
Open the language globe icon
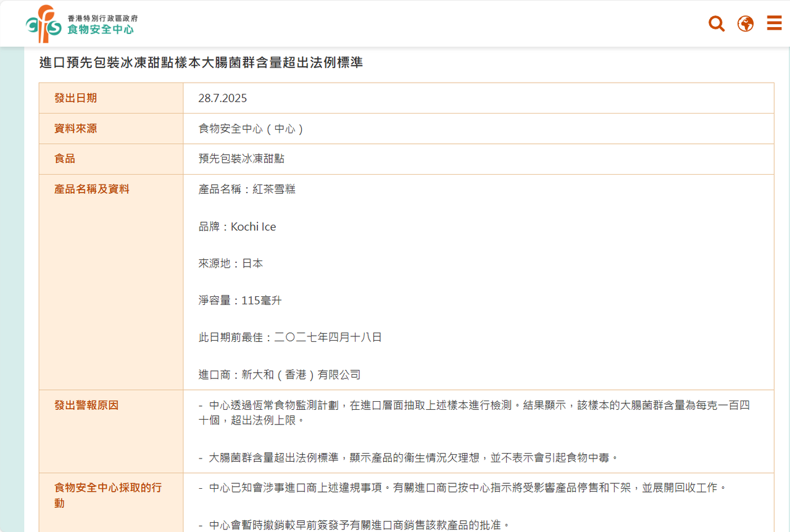(x=746, y=24)
